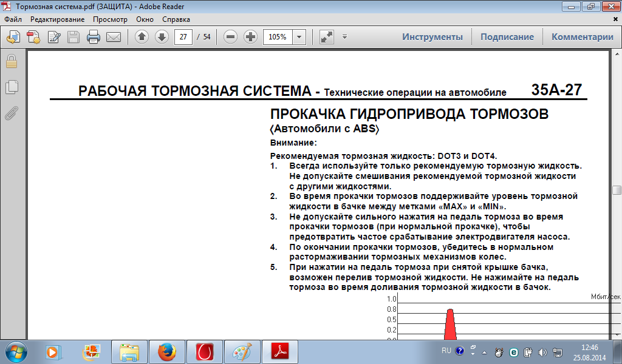622x364 pixels.
Task: Go to previous page with up arrow
Action: click(x=142, y=37)
